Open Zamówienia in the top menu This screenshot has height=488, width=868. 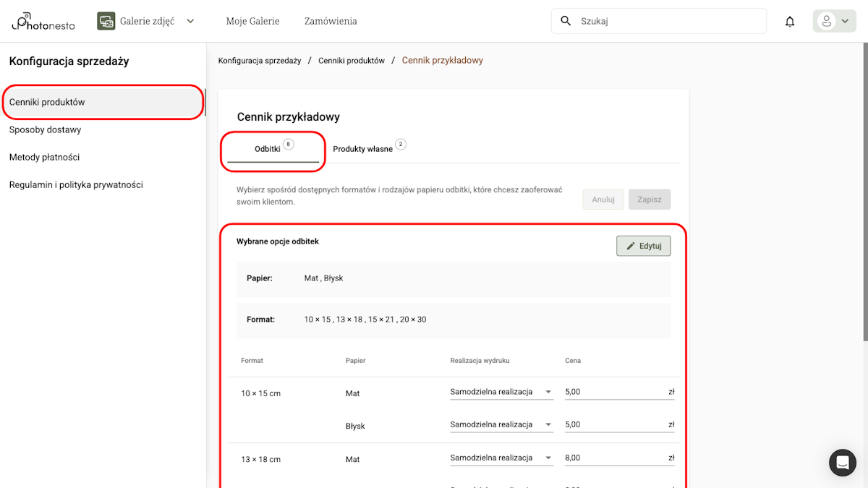(331, 21)
